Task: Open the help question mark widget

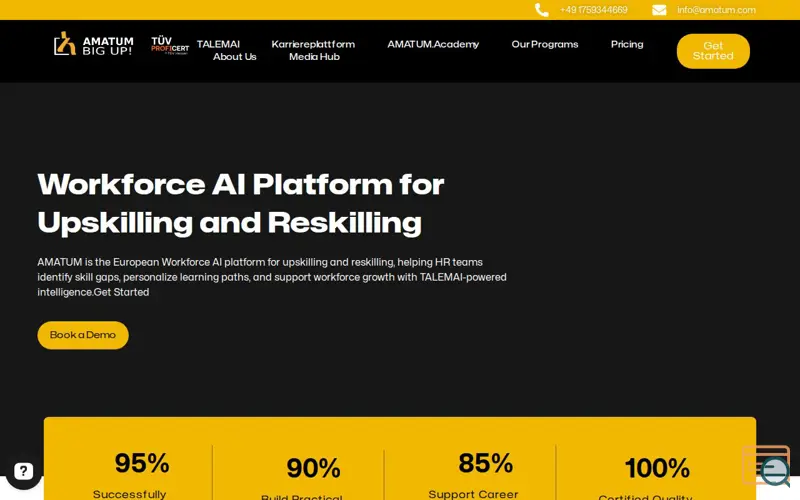Action: point(23,471)
